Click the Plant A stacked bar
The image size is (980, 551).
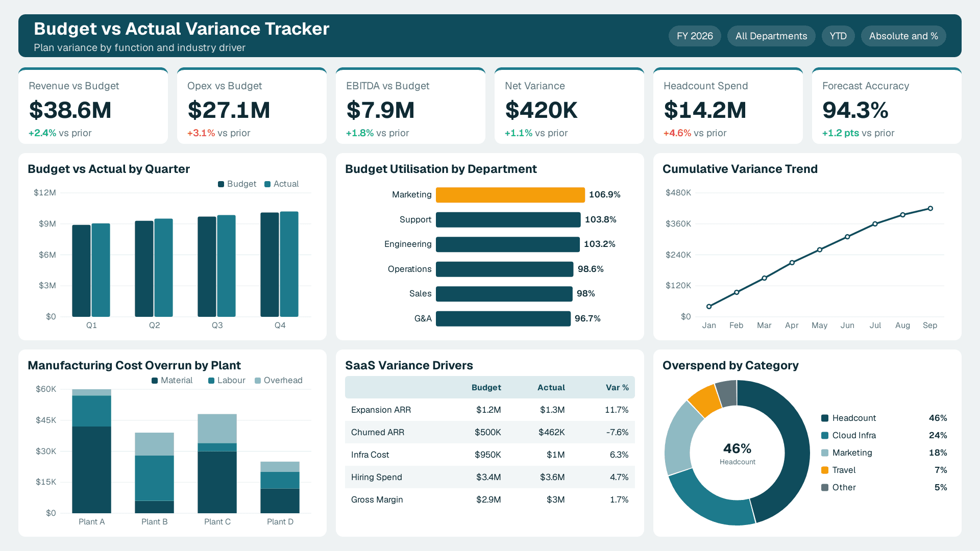[91, 452]
